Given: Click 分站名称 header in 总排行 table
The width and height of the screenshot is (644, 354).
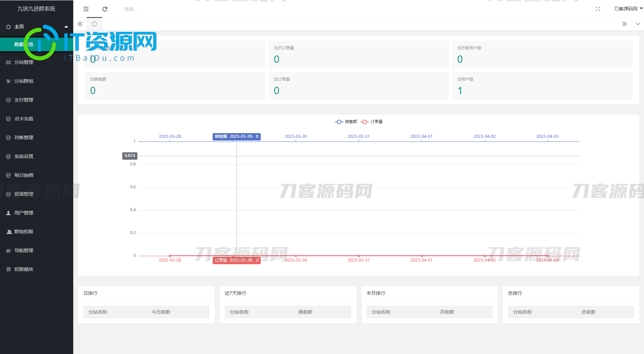Looking at the screenshot, I should (x=522, y=312).
